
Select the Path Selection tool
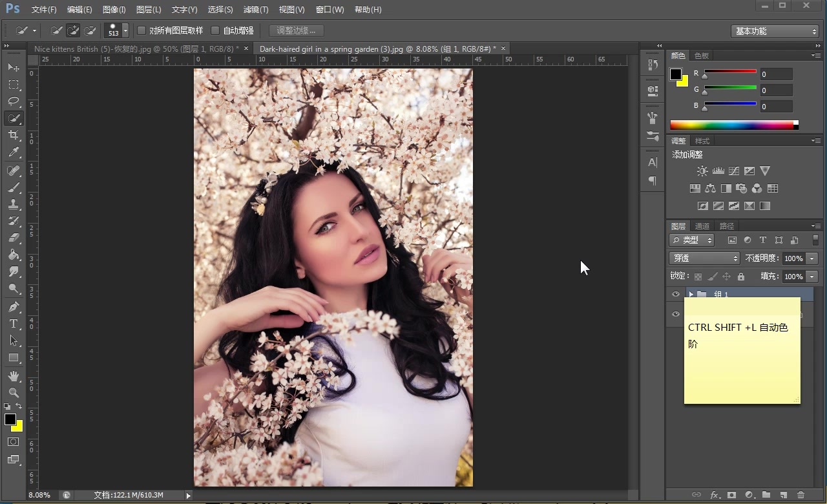pyautogui.click(x=14, y=341)
